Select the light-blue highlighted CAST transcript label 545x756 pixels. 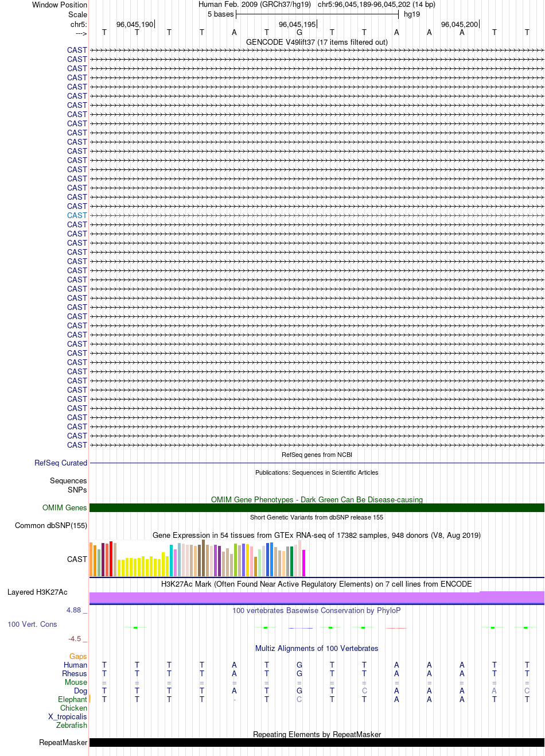(77, 215)
